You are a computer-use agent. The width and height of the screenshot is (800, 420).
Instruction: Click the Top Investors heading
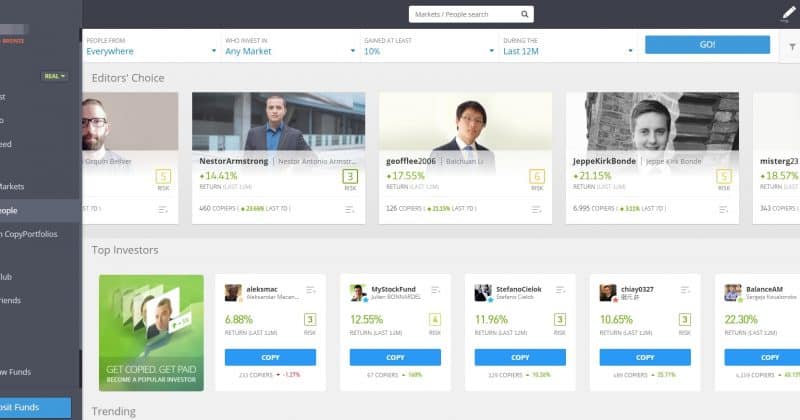coord(125,250)
